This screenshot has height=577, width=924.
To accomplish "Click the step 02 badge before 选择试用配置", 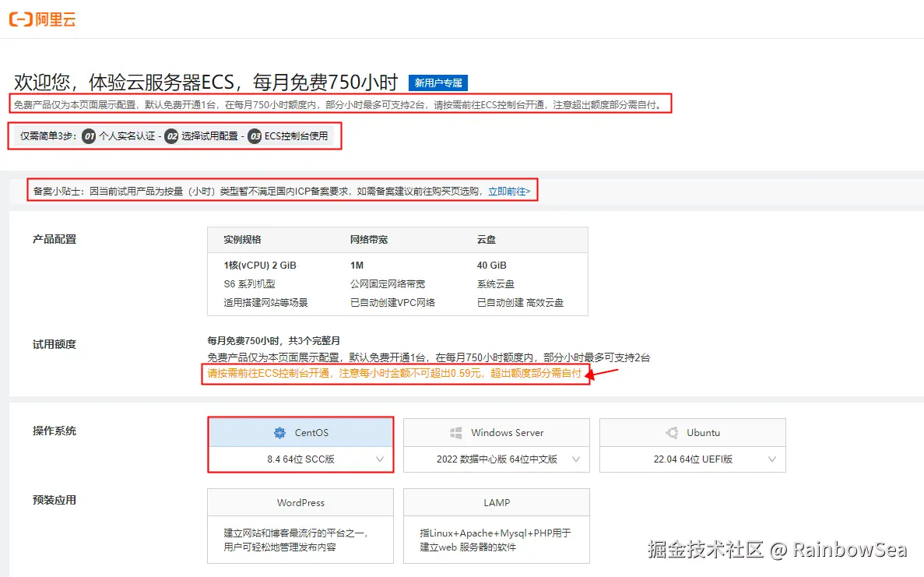I will (171, 136).
